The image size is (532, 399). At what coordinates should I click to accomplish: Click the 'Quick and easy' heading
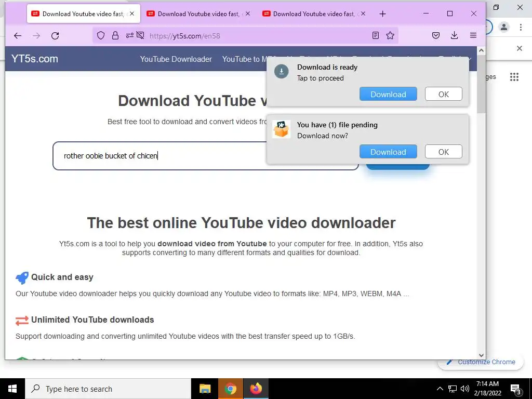tap(62, 277)
